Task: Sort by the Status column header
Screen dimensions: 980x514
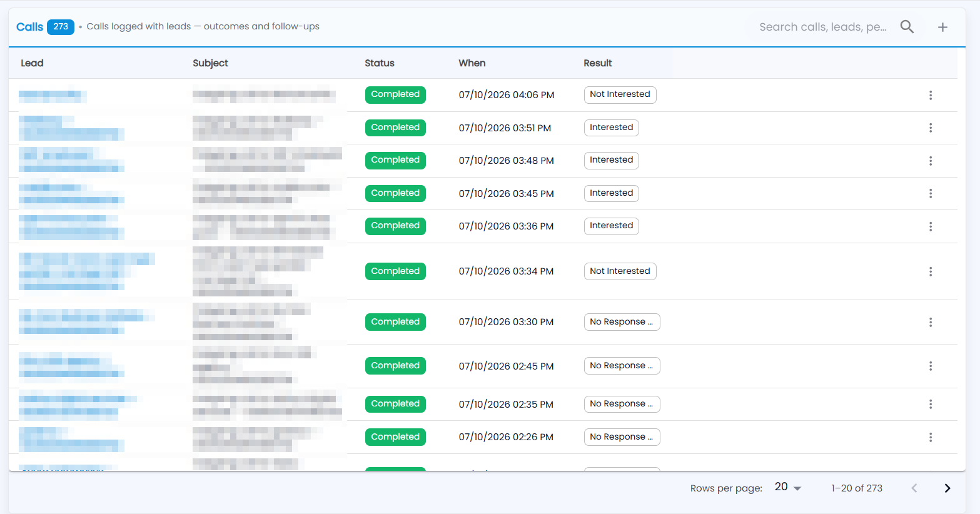Action: [x=380, y=63]
